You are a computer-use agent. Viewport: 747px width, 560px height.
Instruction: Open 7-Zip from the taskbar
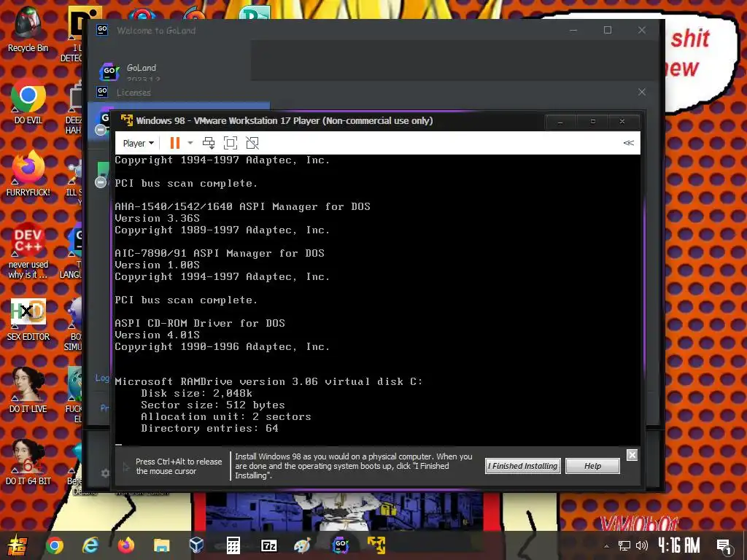point(268,545)
